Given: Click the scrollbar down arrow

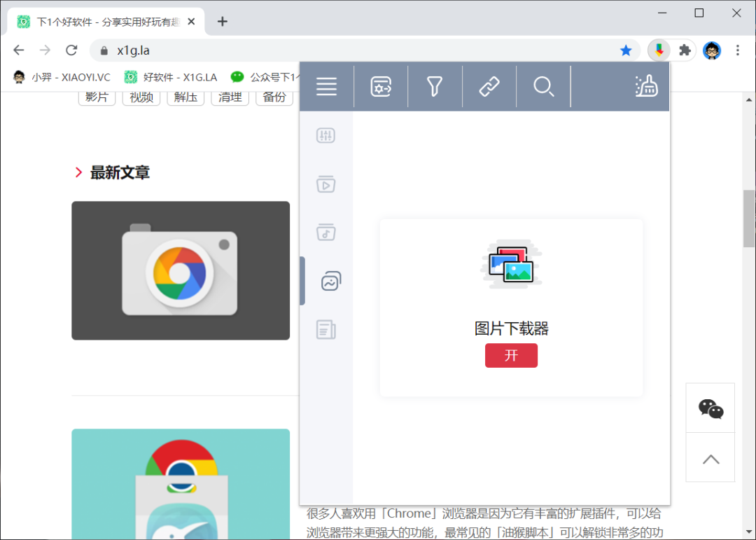Looking at the screenshot, I should pos(749,532).
